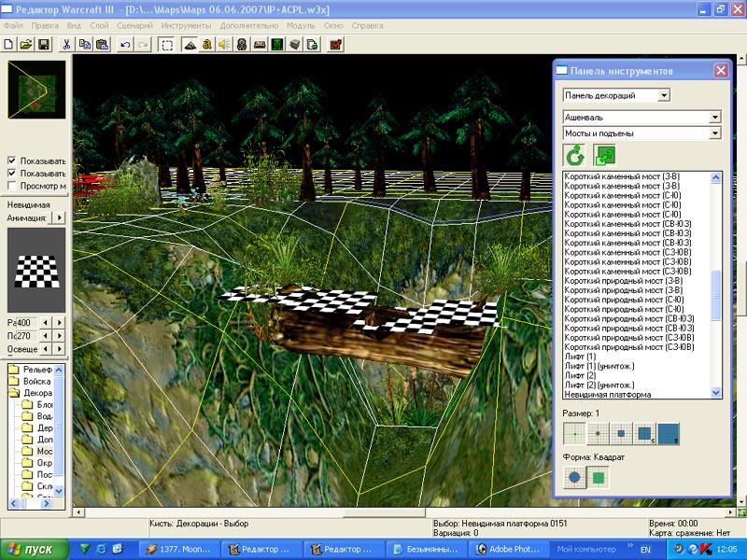The image size is (747, 560).
Task: Click the 'Анимация' arrow button
Action: [x=59, y=217]
